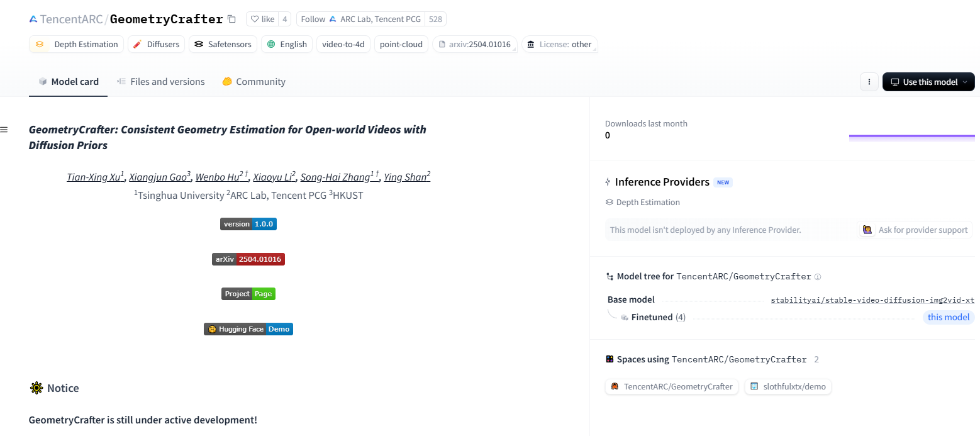Click the Spaces using TencentARC/GeometryCrafter heading
This screenshot has height=436, width=980.
(x=712, y=359)
